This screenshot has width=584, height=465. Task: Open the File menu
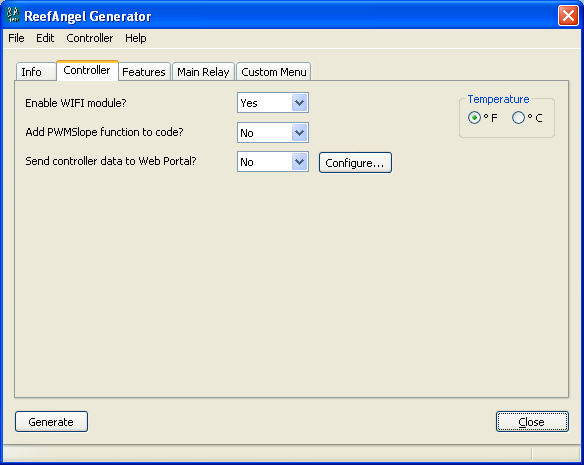pos(16,38)
